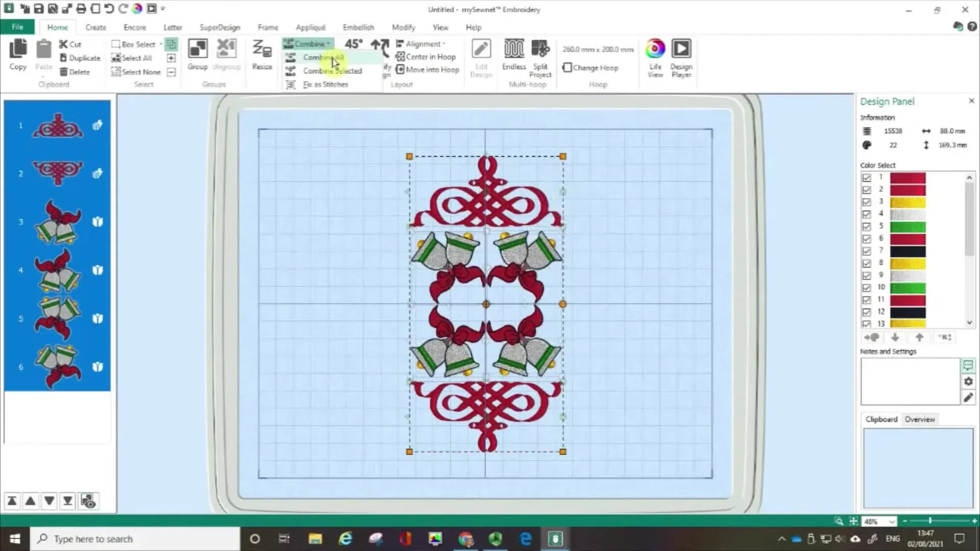Click the Print icon in quick access toolbar

pos(81,9)
